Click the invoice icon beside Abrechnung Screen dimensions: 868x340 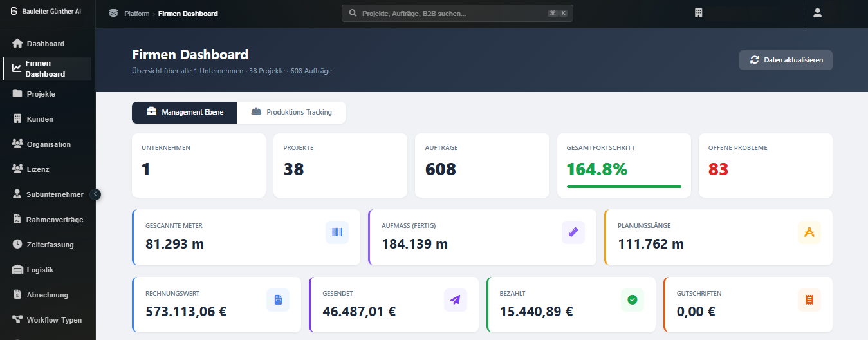17,295
